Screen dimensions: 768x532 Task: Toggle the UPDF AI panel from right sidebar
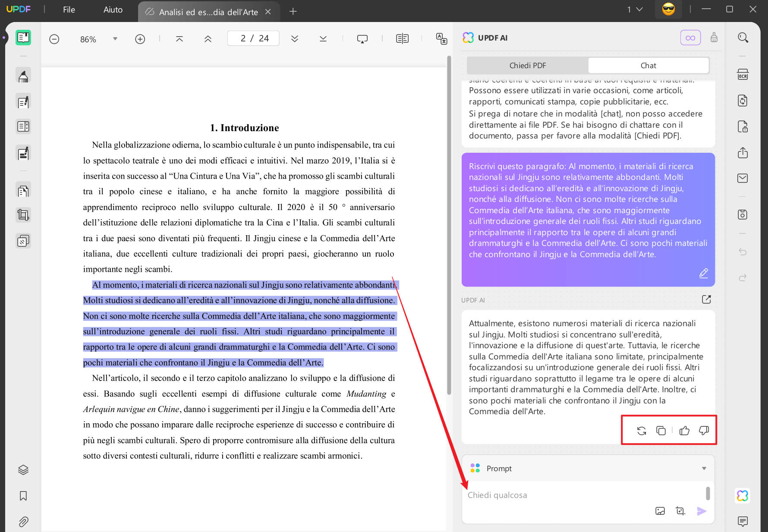(x=743, y=496)
